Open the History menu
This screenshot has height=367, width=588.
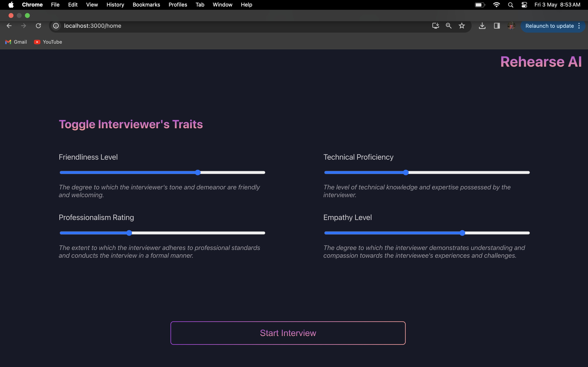point(115,5)
